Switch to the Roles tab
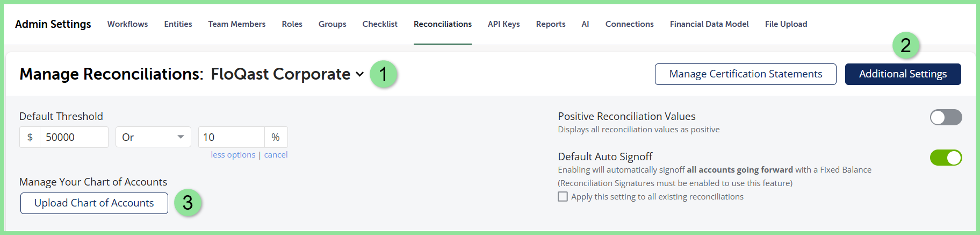980x235 pixels. coord(292,24)
